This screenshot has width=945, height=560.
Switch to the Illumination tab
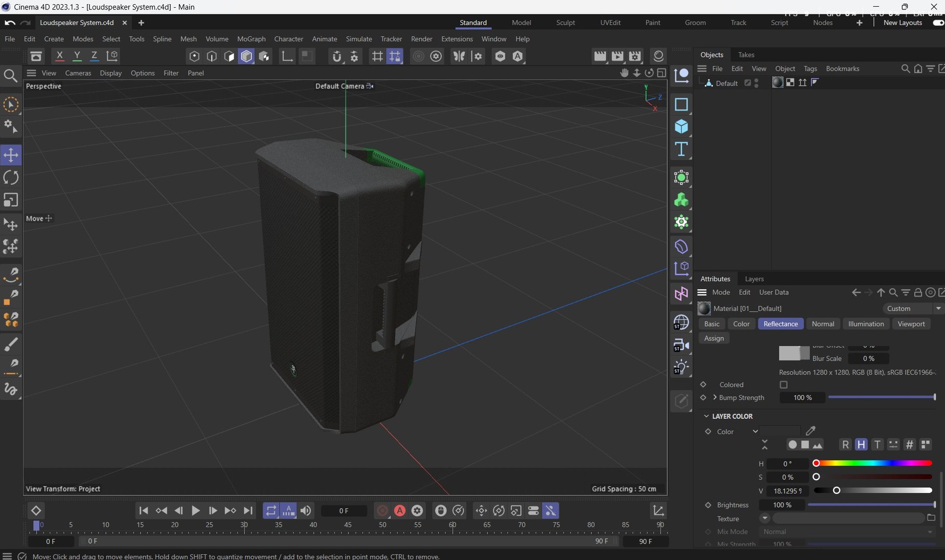(x=866, y=324)
